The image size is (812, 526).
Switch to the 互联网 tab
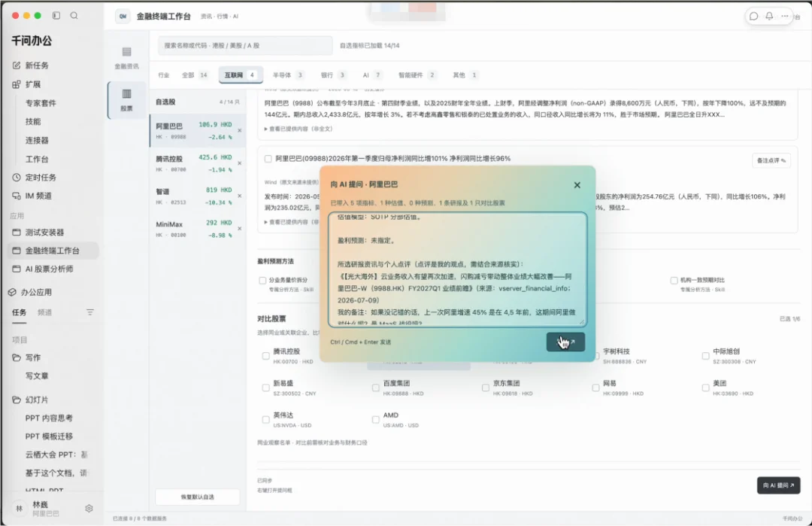pos(241,75)
